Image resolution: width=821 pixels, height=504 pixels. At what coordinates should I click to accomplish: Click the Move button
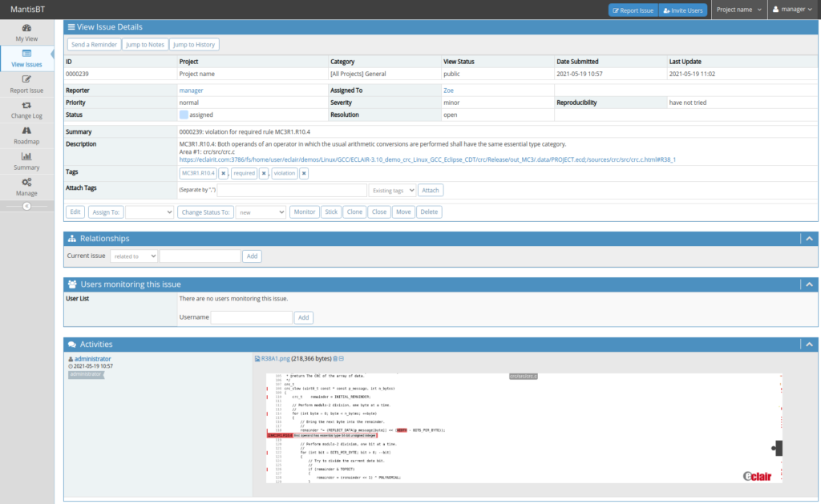[x=404, y=212]
